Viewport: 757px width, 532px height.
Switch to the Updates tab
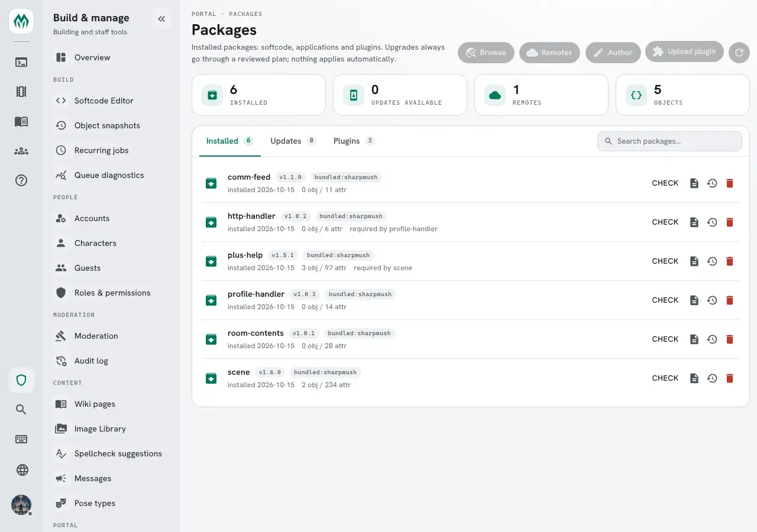293,141
